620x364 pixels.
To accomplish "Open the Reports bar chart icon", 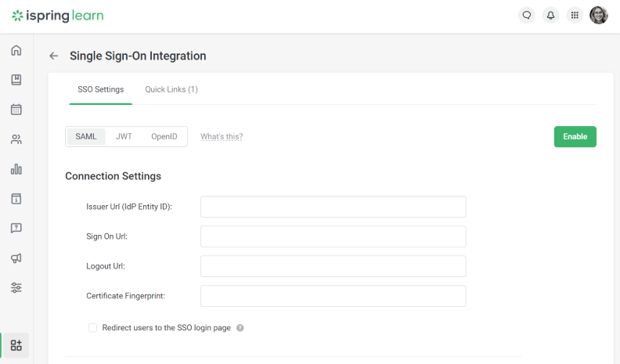I will (16, 169).
